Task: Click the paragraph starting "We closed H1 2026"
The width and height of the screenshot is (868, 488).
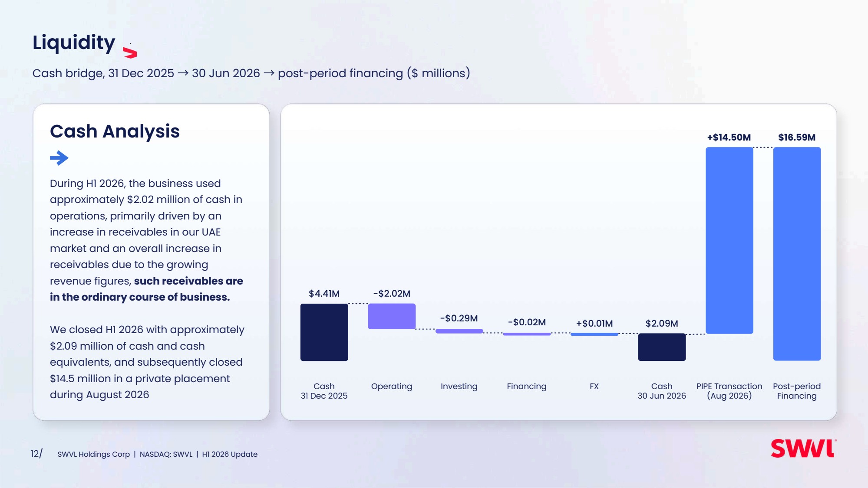Action: (x=147, y=362)
